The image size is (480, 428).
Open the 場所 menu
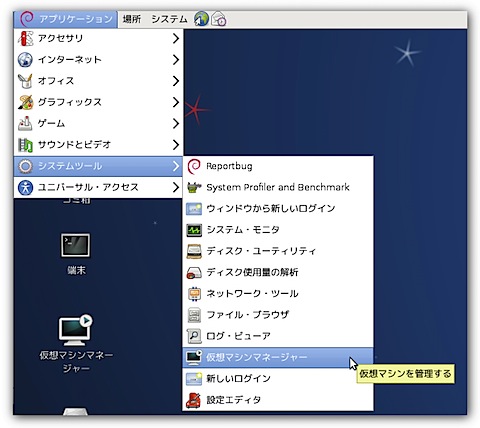pyautogui.click(x=132, y=19)
